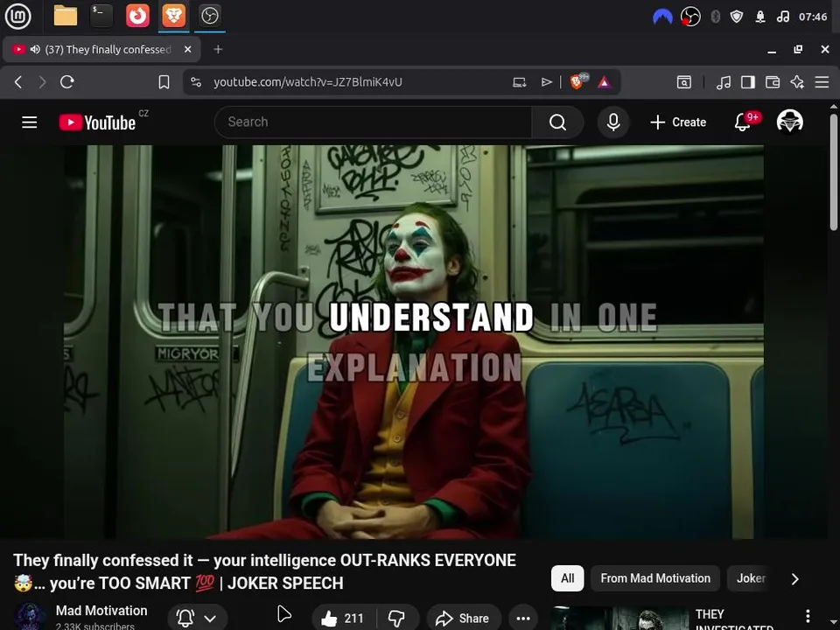The image size is (840, 630).
Task: Open the Files folder launcher in the panel
Action: 66,16
